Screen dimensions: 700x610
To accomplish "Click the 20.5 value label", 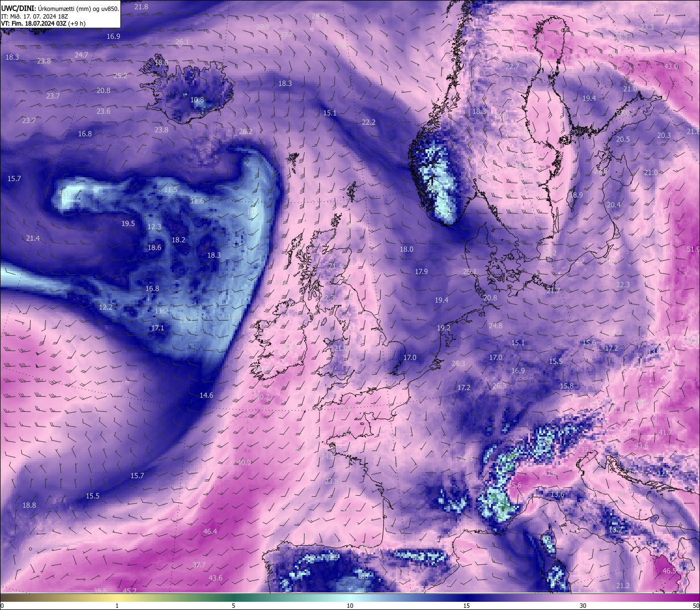I will [623, 139].
